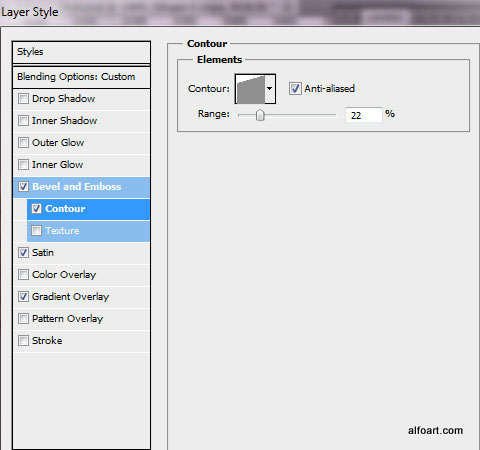Enable the Drop Shadow checkbox
Viewport: 480px width, 450px height.
[x=23, y=99]
